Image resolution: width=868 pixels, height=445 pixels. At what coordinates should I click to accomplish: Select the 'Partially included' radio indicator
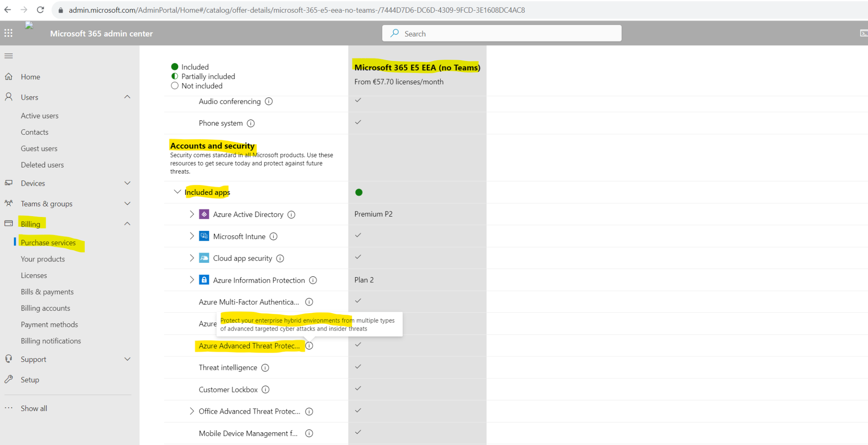(175, 76)
